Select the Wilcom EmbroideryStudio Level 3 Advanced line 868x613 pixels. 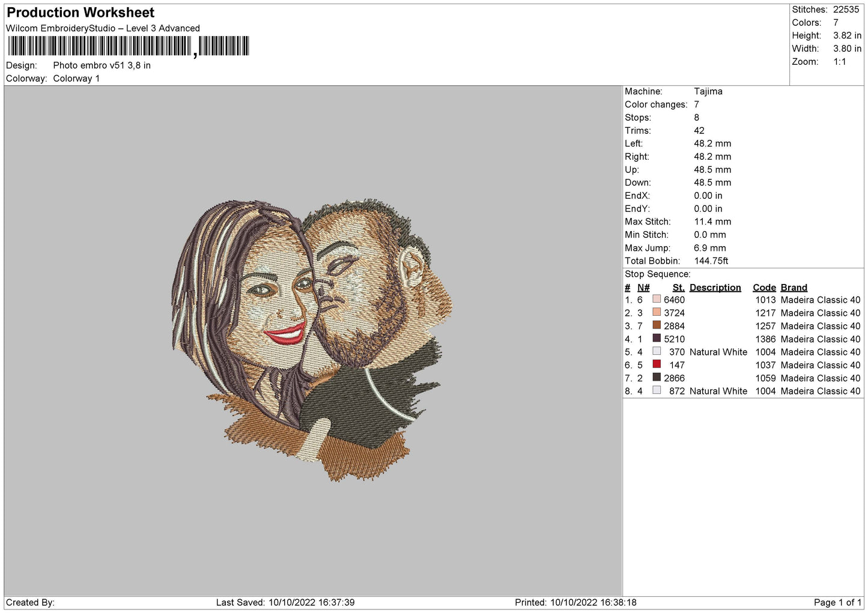click(103, 28)
